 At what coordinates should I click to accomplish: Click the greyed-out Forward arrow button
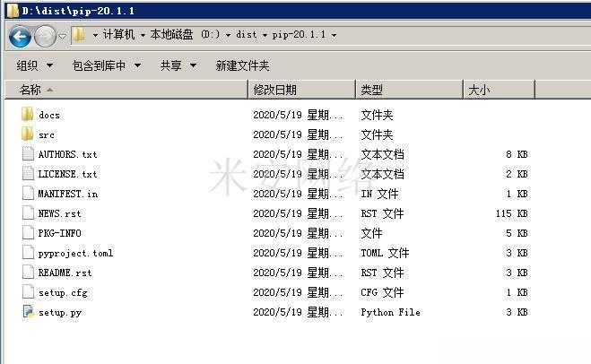click(45, 37)
